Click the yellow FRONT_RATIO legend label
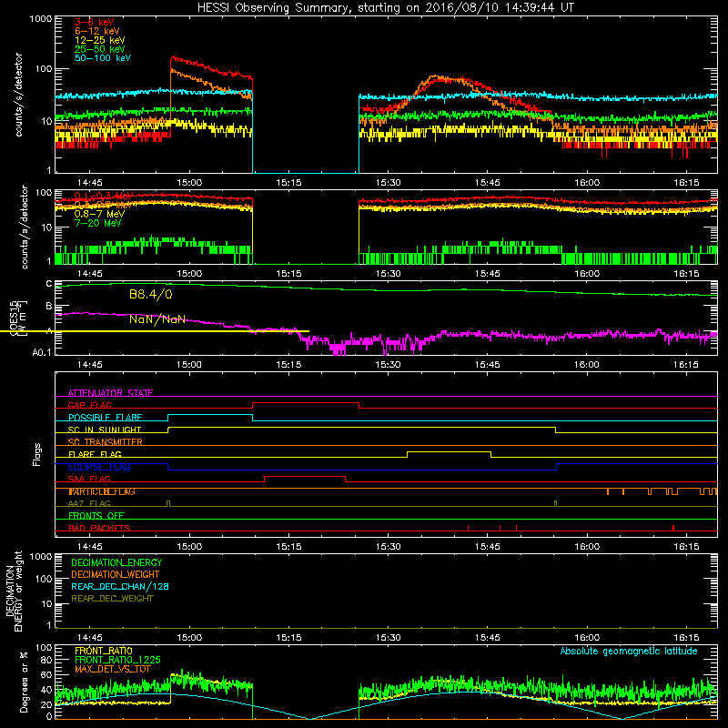 point(104,651)
